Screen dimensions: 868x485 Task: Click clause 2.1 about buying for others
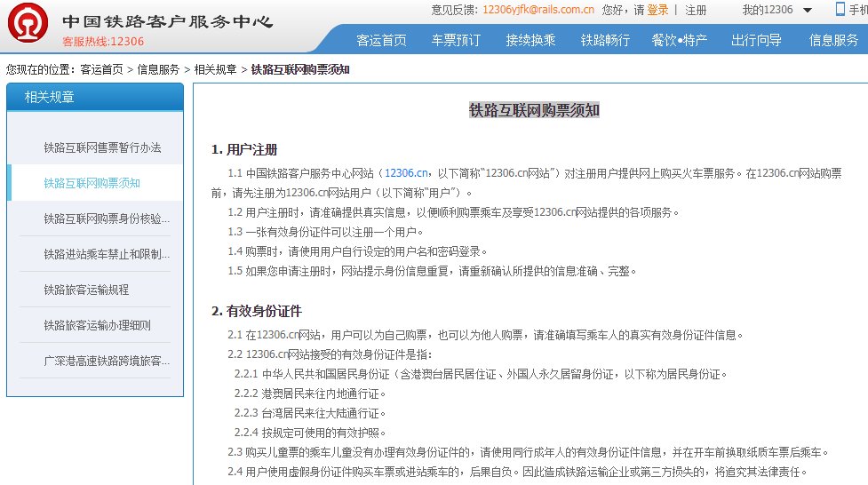coord(485,335)
